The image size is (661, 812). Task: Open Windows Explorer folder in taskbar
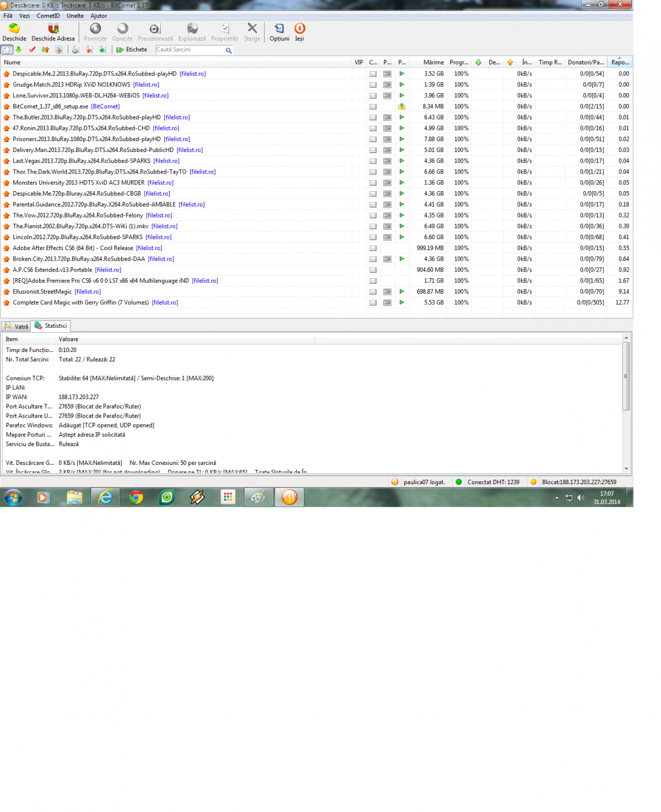74,497
